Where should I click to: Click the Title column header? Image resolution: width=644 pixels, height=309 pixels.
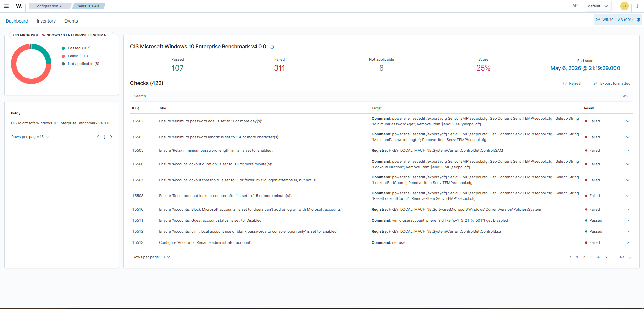163,108
